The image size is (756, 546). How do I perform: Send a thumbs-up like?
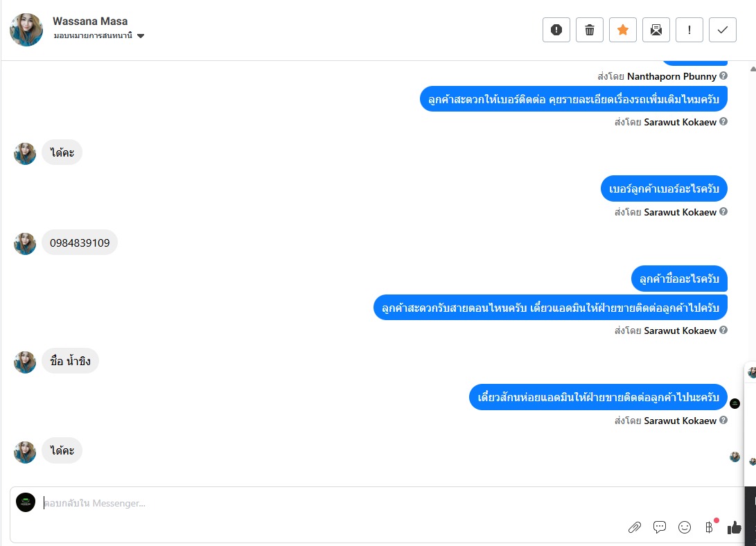coord(735,527)
